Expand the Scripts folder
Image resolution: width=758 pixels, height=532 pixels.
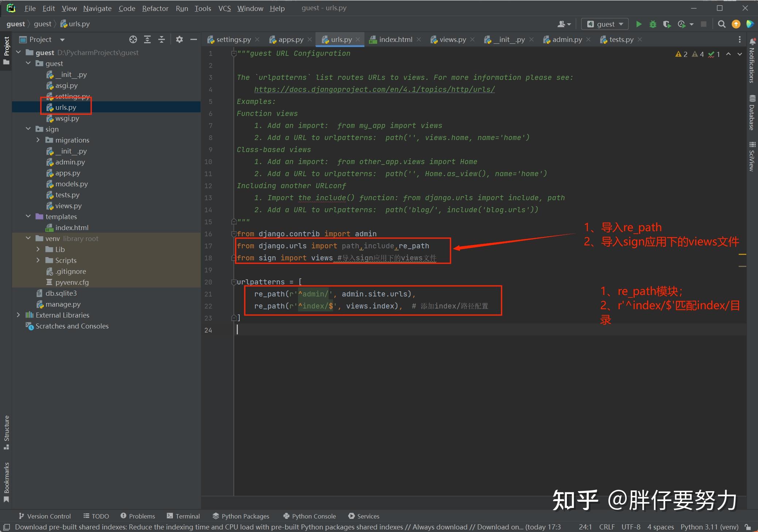coord(38,260)
